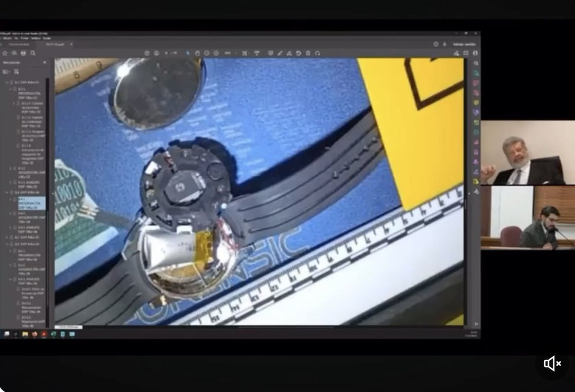Viewport: 575px width, 392px height.
Task: Click the rotate arrow icon in the toolbar
Action: click(298, 53)
